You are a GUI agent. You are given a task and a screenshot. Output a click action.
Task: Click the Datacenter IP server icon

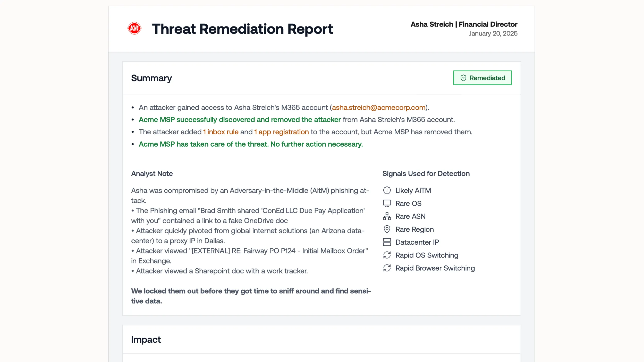click(387, 242)
